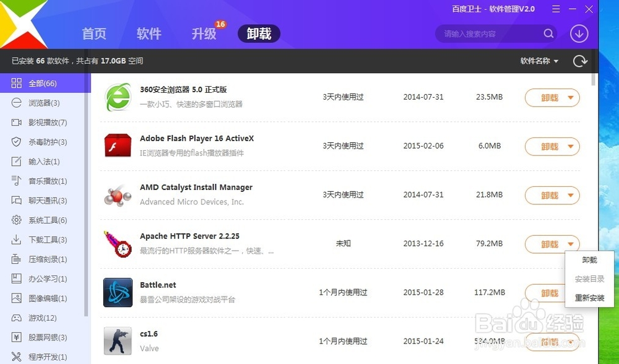Open the hamburger menu in the titlebar
The height and width of the screenshot is (364, 619).
click(x=555, y=9)
